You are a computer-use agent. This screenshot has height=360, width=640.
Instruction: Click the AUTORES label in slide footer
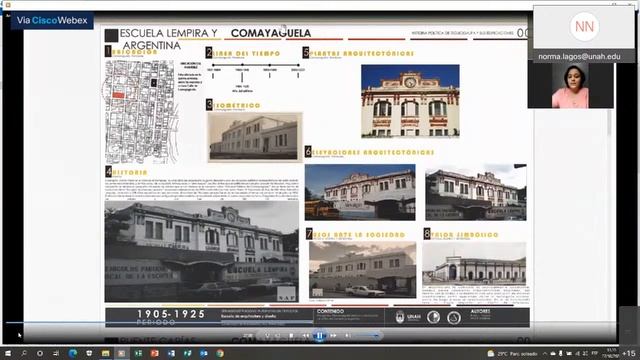click(480, 311)
